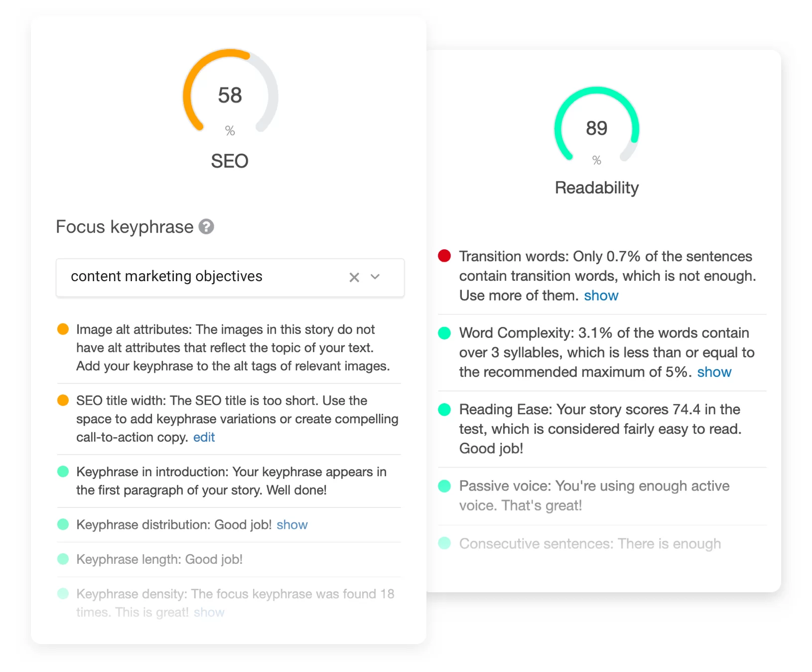This screenshot has height=672, width=812.
Task: Show sentences lacking transition words
Action: [x=601, y=296]
